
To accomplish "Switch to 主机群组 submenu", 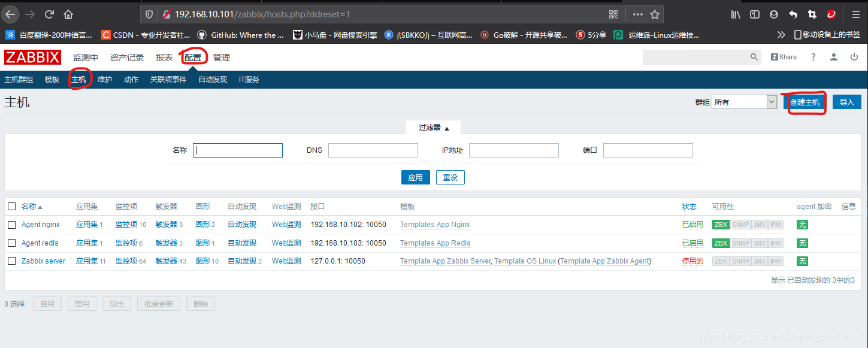I will pos(19,79).
